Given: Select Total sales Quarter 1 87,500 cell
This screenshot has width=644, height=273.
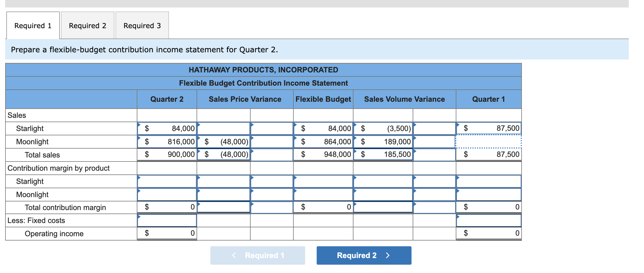Looking at the screenshot, I should 489,155.
